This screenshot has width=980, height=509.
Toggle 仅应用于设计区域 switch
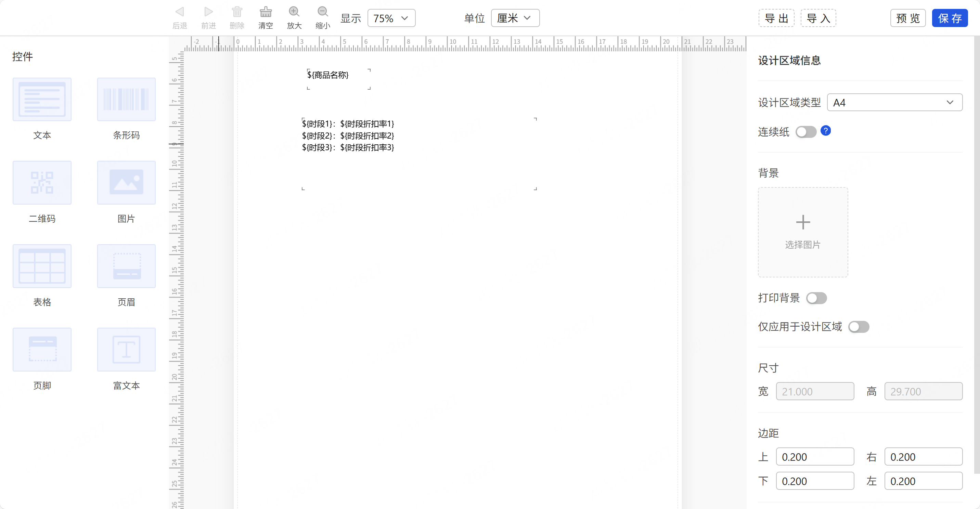pyautogui.click(x=859, y=327)
